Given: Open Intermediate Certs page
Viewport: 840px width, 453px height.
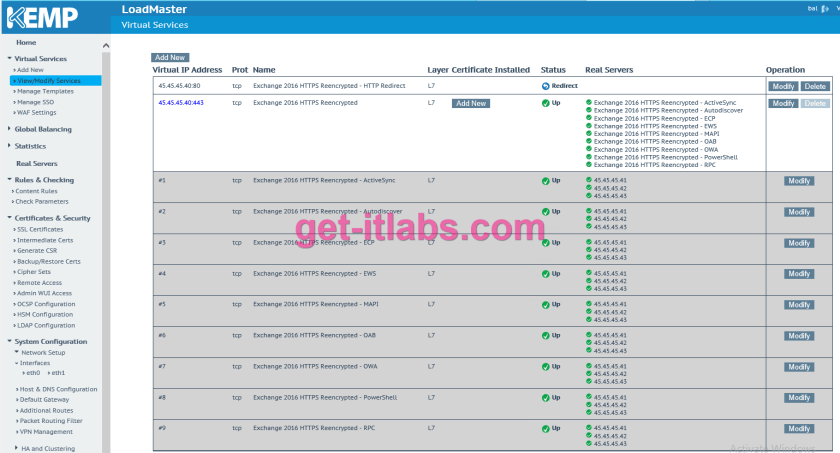Looking at the screenshot, I should tap(45, 240).
